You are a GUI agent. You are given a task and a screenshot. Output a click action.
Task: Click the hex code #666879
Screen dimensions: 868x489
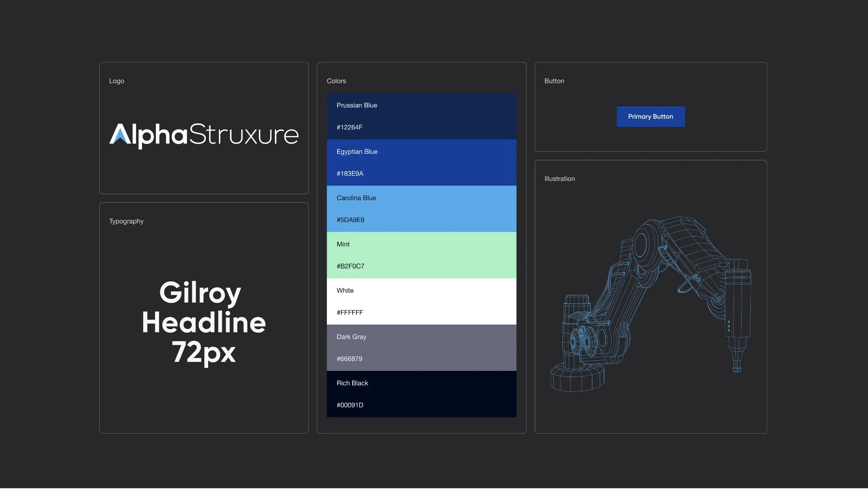pyautogui.click(x=349, y=359)
